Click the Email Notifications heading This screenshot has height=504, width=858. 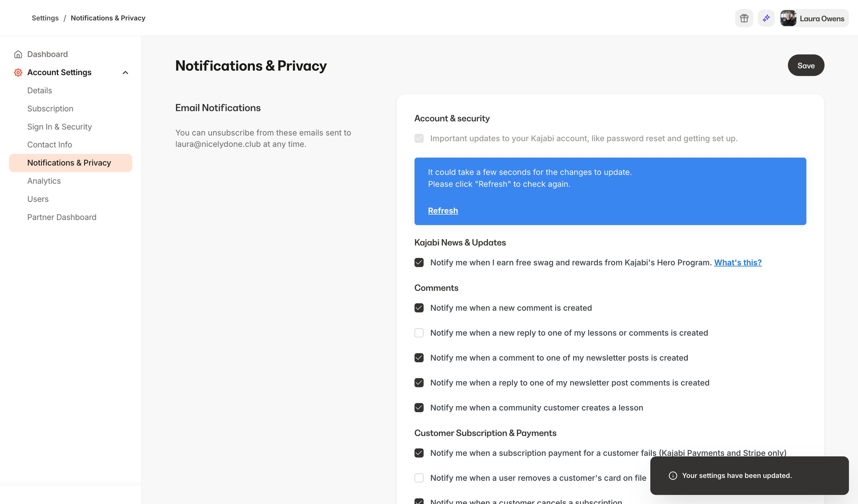218,108
